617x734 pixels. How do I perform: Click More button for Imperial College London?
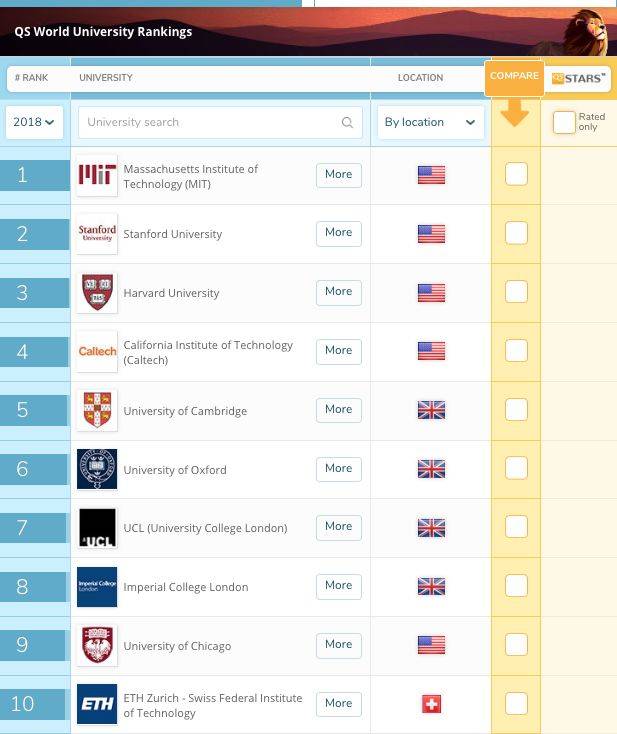(338, 586)
